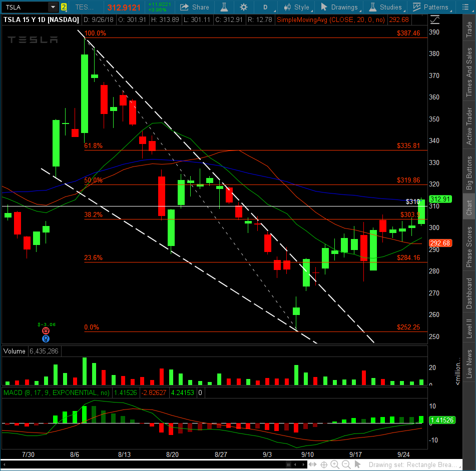The height and width of the screenshot is (471, 476).
Task: Click the 61.8% retracement label
Action: [93, 145]
